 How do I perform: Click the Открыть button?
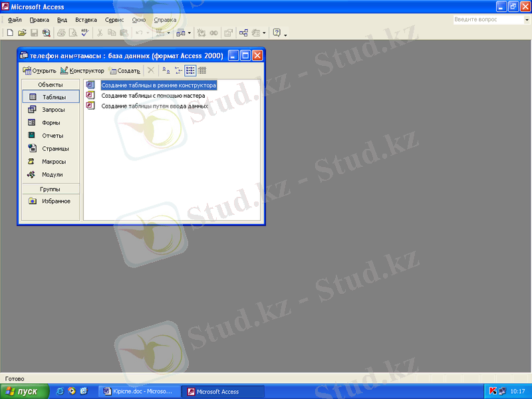(x=39, y=70)
